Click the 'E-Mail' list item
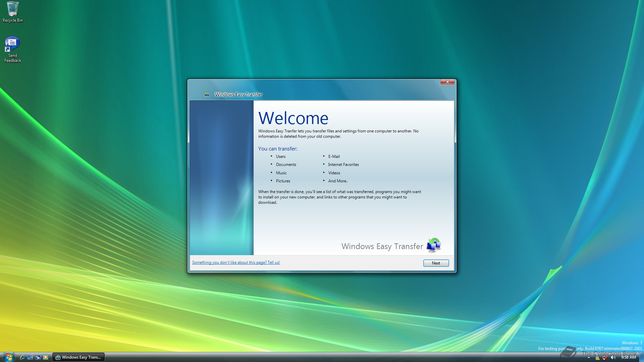 coord(334,157)
